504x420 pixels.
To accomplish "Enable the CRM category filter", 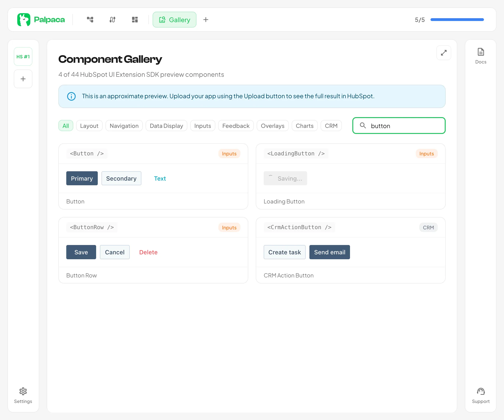I will coord(331,126).
